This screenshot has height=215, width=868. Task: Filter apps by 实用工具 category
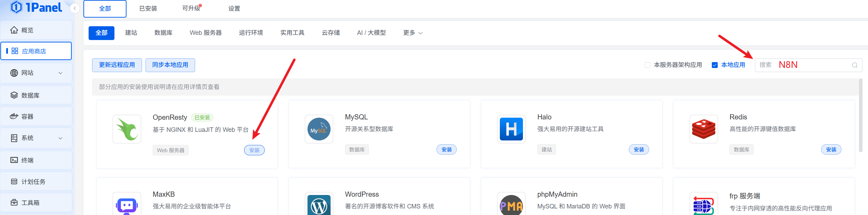click(x=292, y=33)
